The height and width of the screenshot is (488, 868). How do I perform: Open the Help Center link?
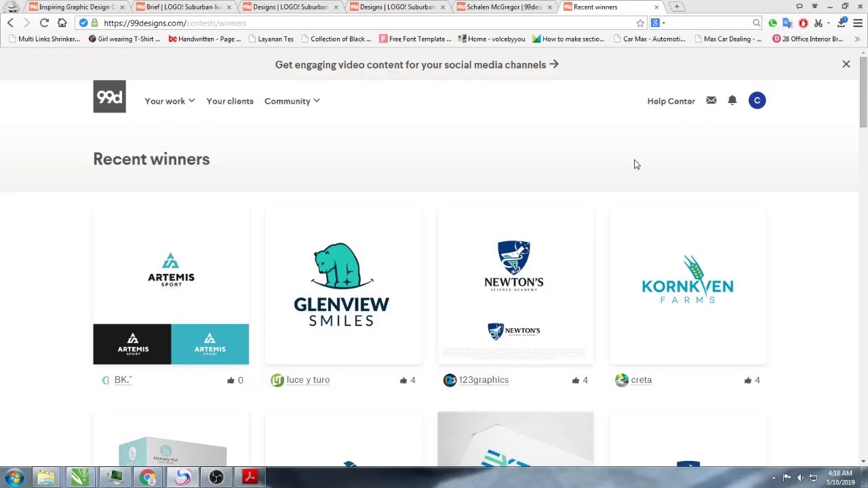pyautogui.click(x=671, y=101)
